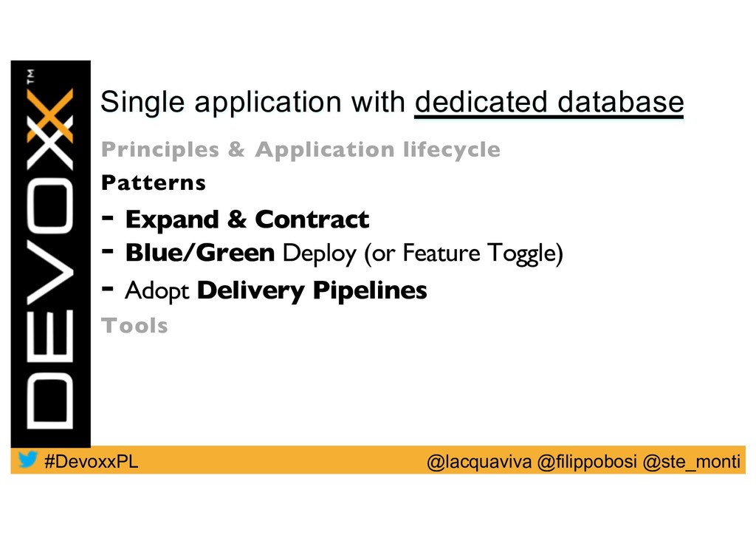Click the dash bullet before Blue/Green
This screenshot has height=535, width=756.
(x=109, y=251)
